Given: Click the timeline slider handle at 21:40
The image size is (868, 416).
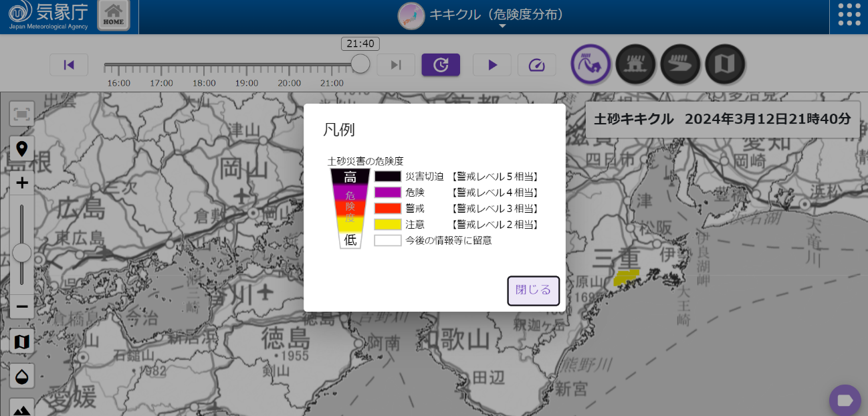Looking at the screenshot, I should (360, 64).
